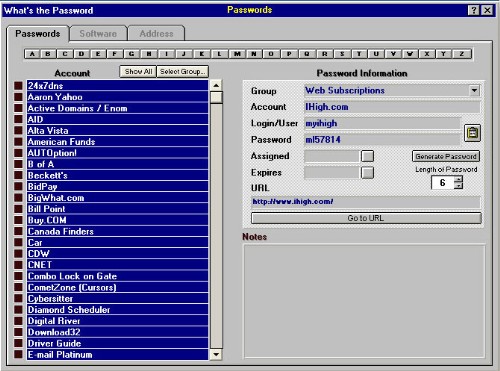Viewport: 500px width, 371px height.
Task: Click the marker square next to Alta Vista
Action: pyautogui.click(x=18, y=130)
